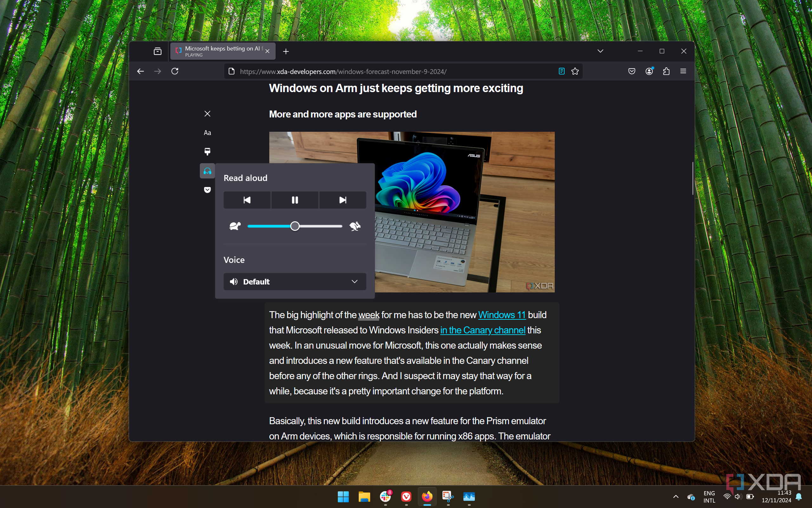
Task: Click the OneDrive tray icon
Action: (x=691, y=497)
